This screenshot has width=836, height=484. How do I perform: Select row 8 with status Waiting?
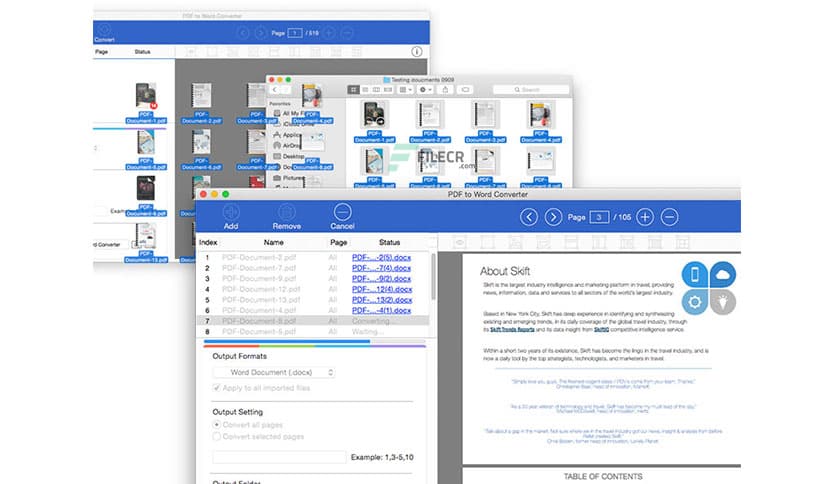click(x=313, y=332)
